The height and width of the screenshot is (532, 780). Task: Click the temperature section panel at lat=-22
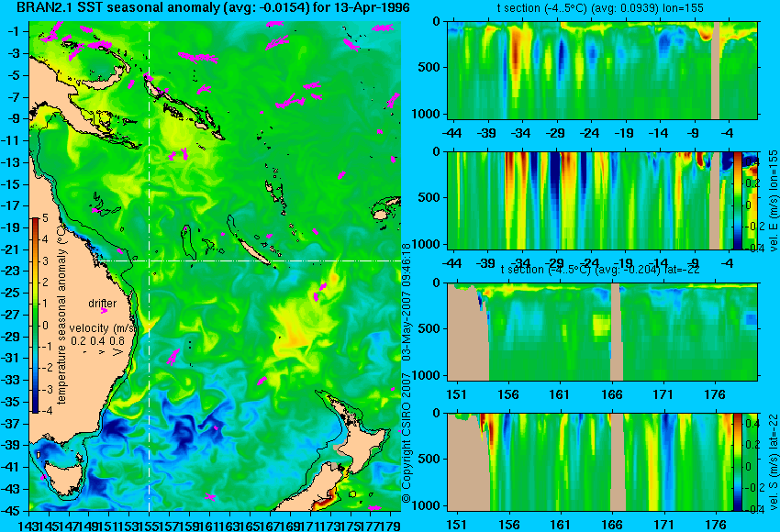[x=602, y=332]
